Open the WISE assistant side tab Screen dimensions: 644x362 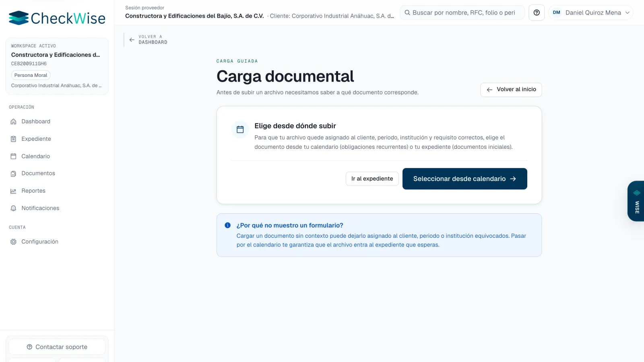636,201
